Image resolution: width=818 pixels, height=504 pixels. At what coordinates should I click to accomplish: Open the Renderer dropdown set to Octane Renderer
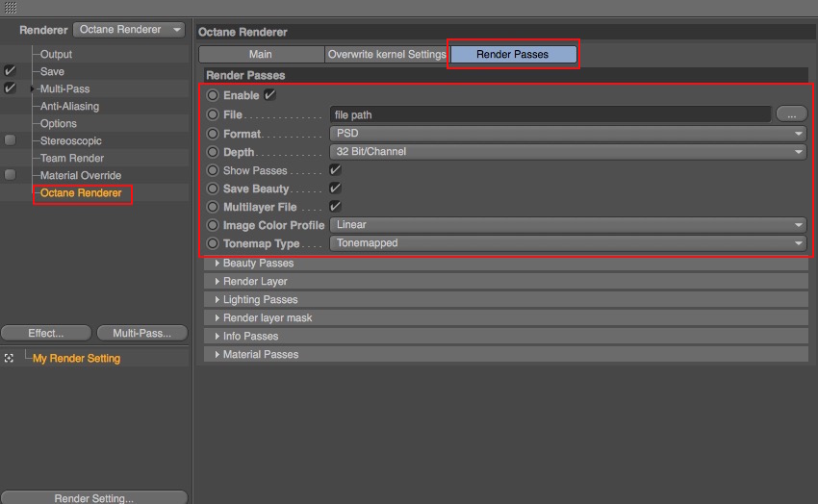[x=129, y=30]
